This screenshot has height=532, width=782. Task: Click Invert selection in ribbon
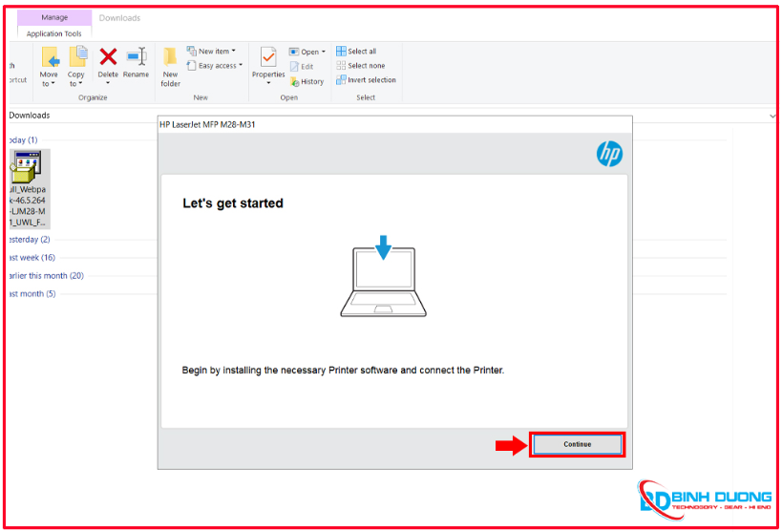click(366, 80)
